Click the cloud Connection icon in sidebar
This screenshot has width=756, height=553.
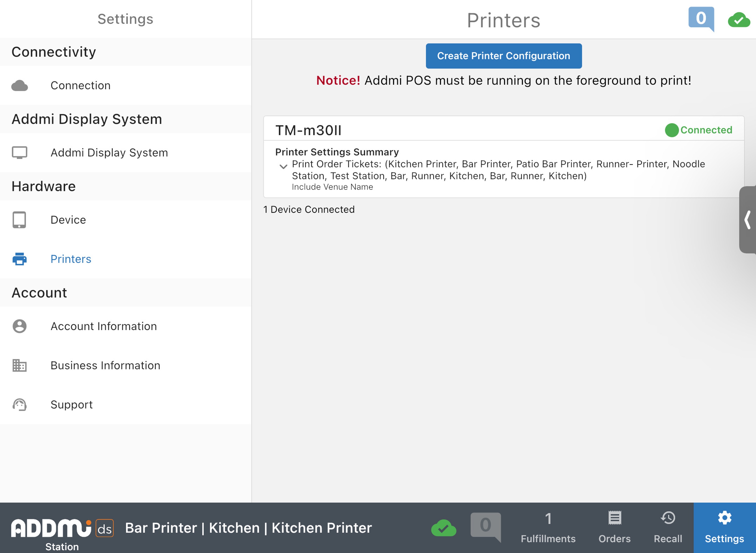(x=19, y=86)
